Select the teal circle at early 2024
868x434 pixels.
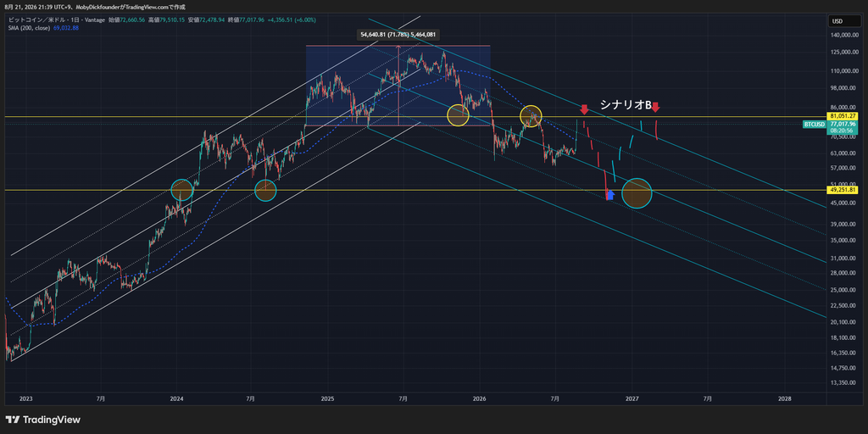pos(181,190)
